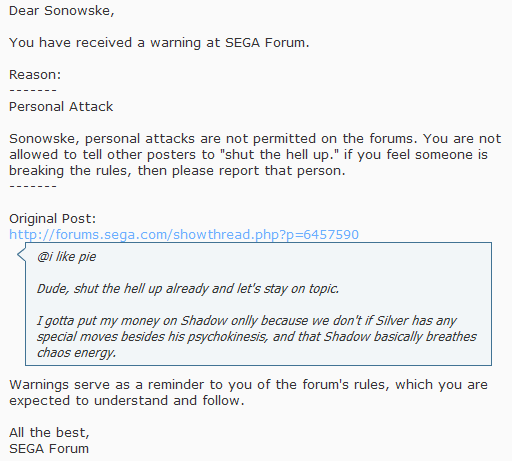The image size is (512, 461).
Task: Click the dashed separator above "Original Post:"
Action: pyautogui.click(x=33, y=186)
